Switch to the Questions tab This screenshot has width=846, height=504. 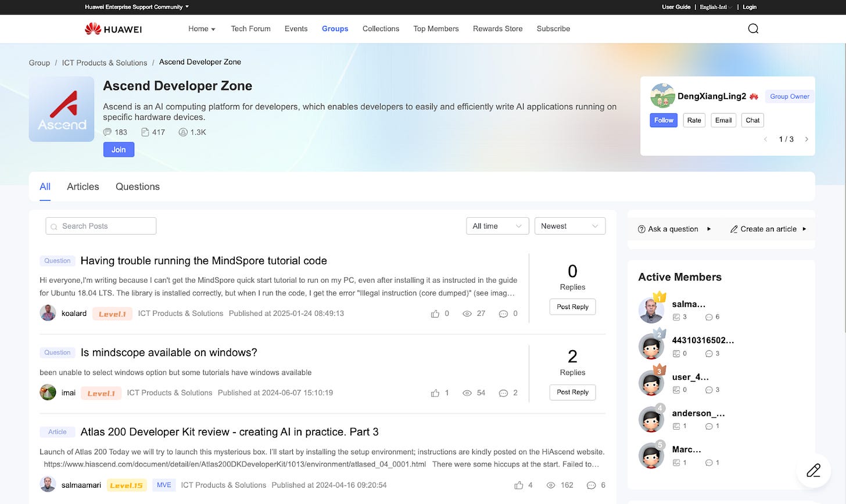tap(138, 186)
